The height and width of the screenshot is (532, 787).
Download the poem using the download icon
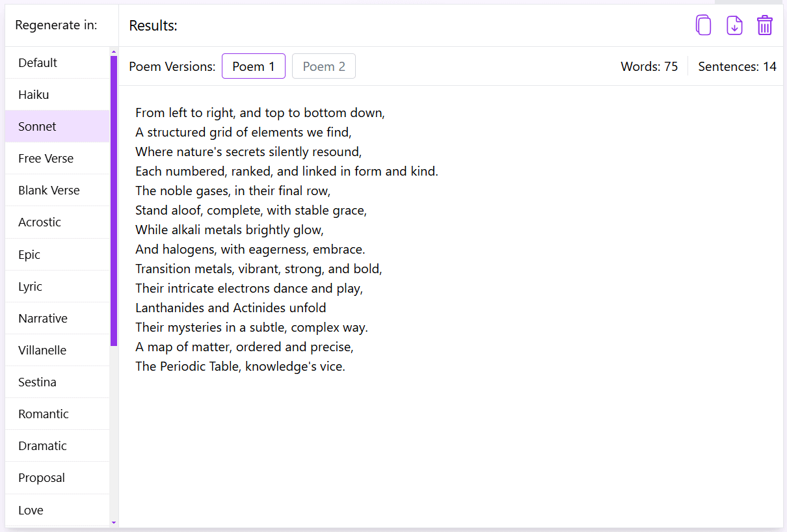pos(734,25)
